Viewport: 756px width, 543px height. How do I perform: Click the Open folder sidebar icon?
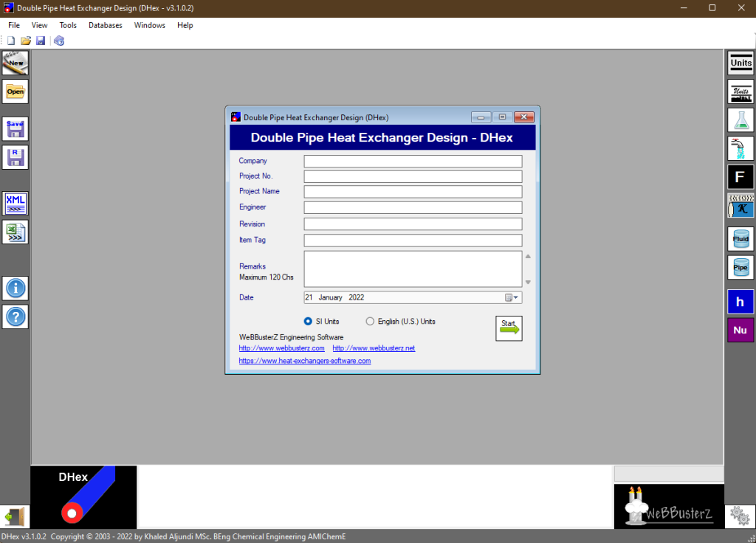pos(16,91)
